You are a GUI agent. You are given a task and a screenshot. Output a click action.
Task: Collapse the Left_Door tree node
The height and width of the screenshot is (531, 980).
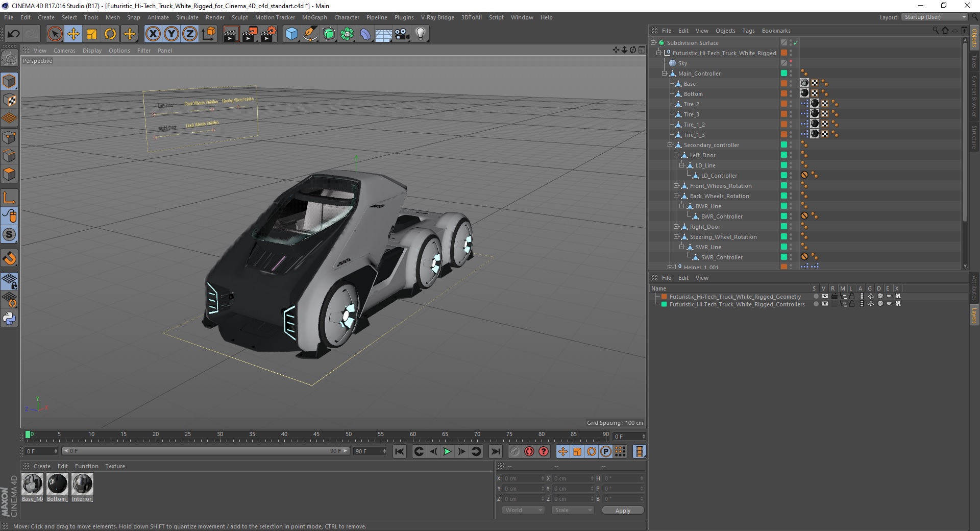click(x=676, y=155)
